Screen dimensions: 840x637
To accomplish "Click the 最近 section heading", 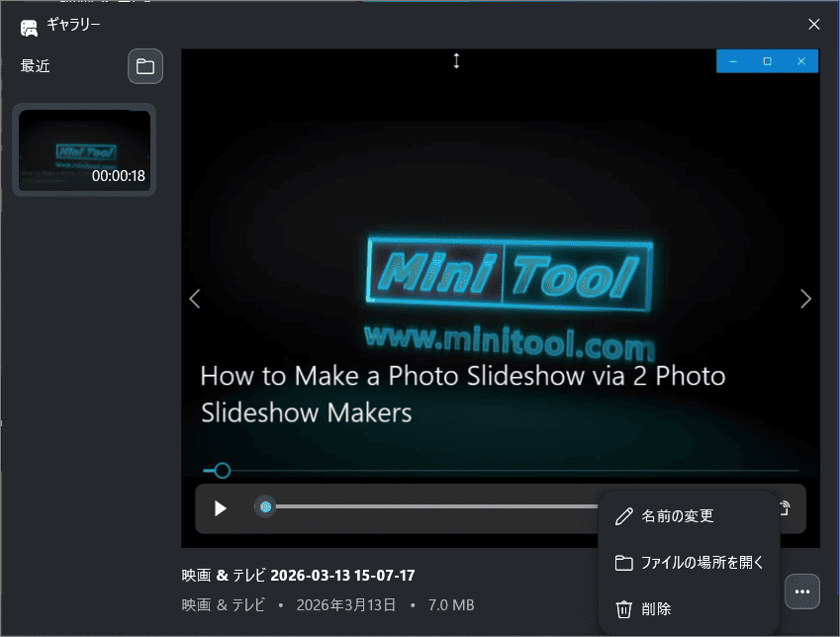I will pos(36,66).
